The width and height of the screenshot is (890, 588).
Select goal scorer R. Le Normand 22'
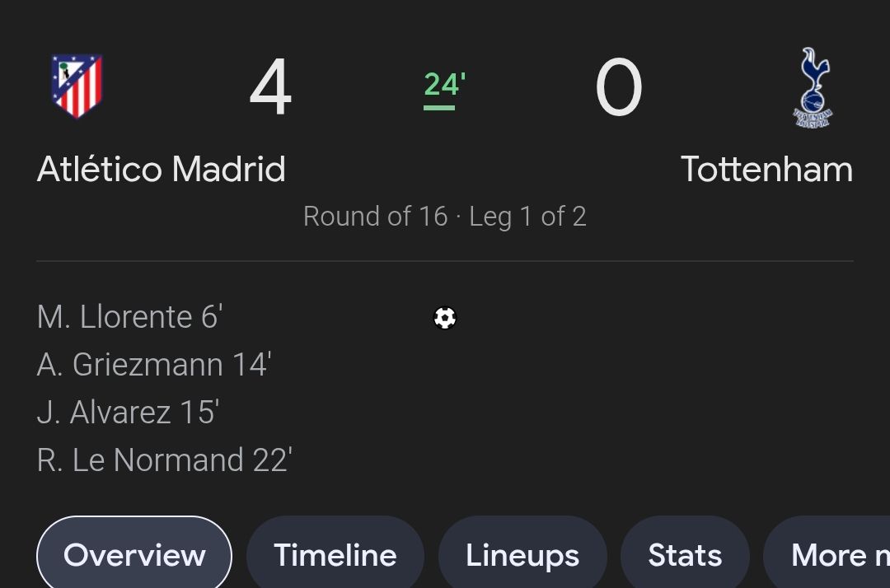(x=165, y=460)
